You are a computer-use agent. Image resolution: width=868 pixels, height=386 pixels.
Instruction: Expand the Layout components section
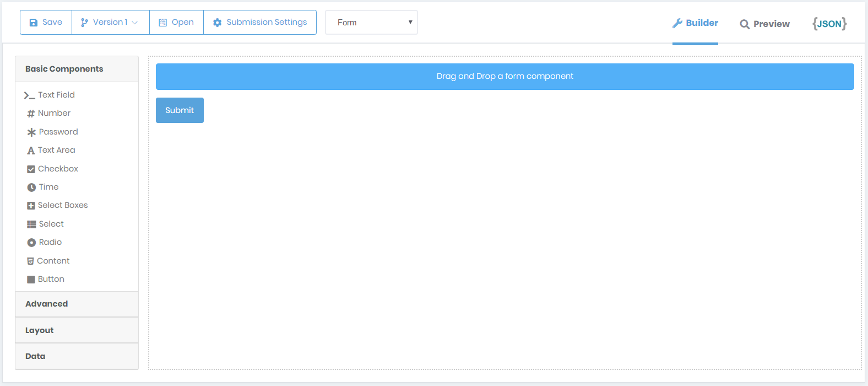77,330
